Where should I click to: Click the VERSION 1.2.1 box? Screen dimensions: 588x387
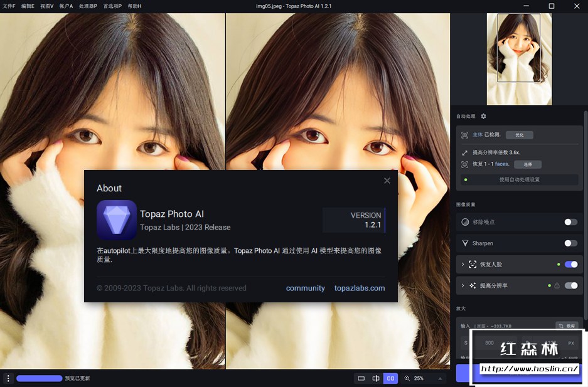tap(354, 220)
